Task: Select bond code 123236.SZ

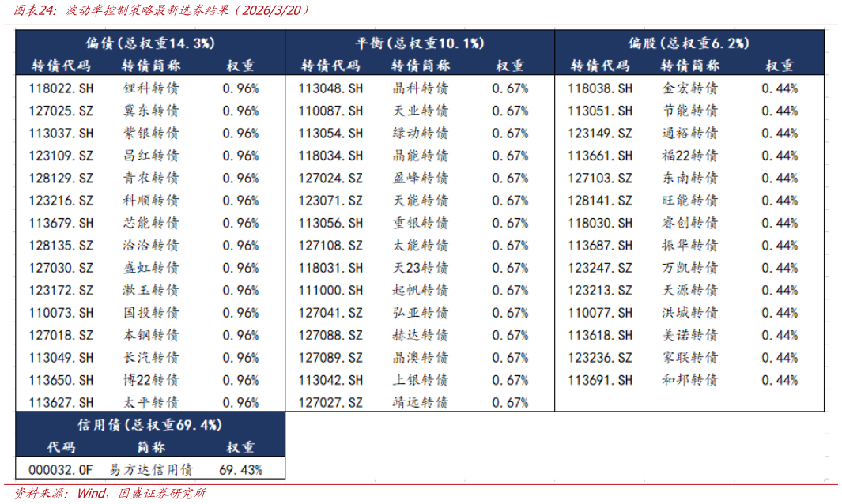Action: click(x=600, y=358)
